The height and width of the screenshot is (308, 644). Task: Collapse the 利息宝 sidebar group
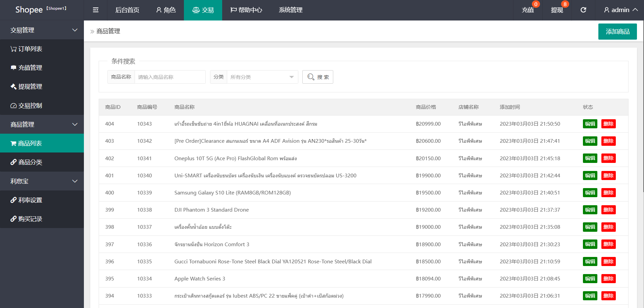tap(42, 181)
